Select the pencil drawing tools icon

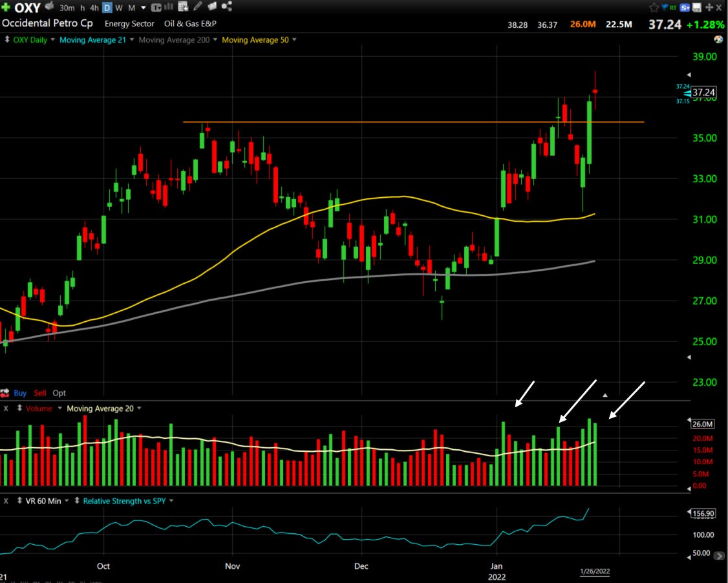pyautogui.click(x=198, y=6)
